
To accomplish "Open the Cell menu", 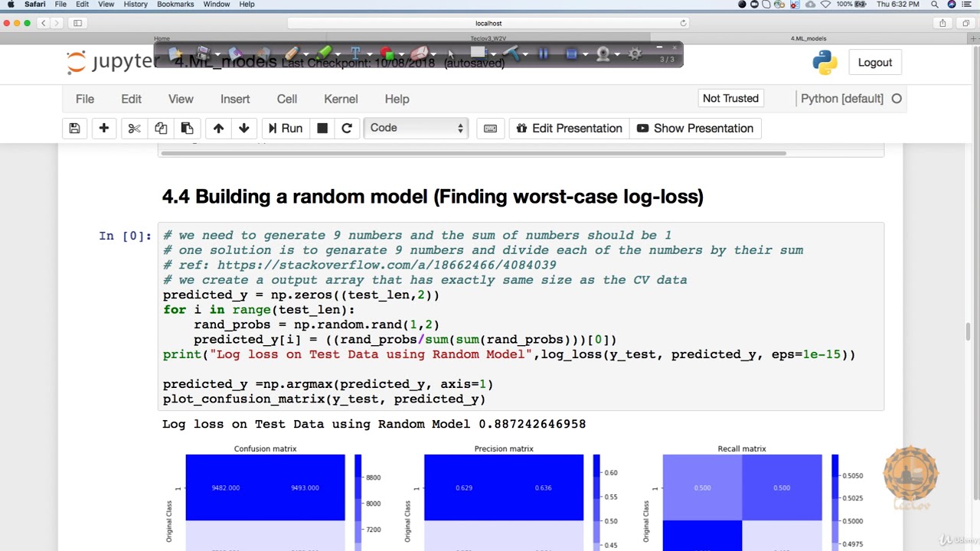I will click(x=287, y=99).
